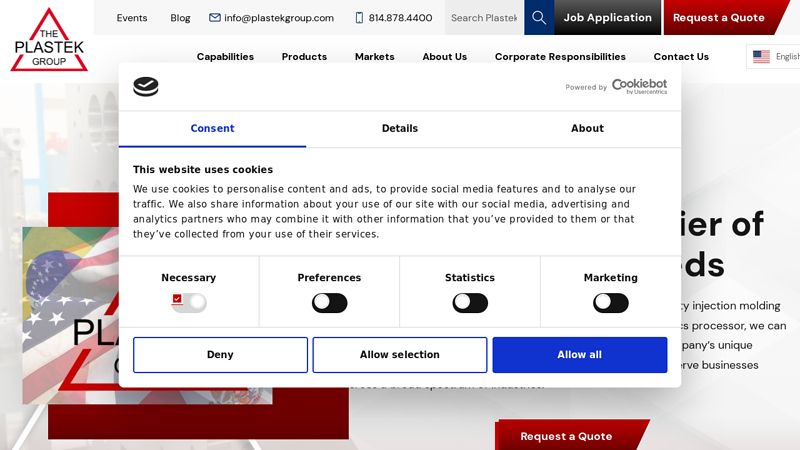Open the Blog link
Image resolution: width=800 pixels, height=450 pixels.
(x=180, y=18)
